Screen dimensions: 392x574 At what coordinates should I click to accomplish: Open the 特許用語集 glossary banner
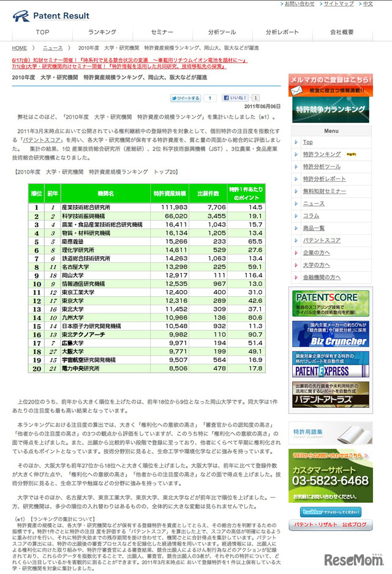click(331, 433)
